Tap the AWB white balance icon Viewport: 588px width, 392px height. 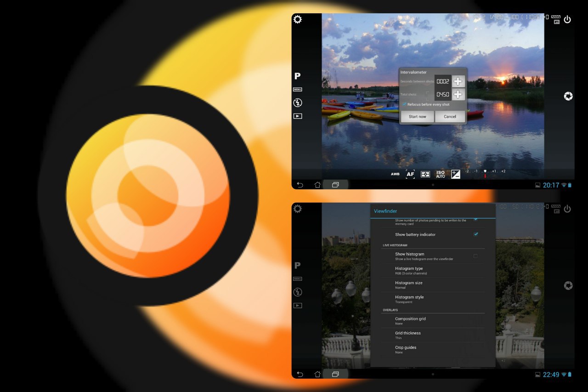(x=395, y=174)
